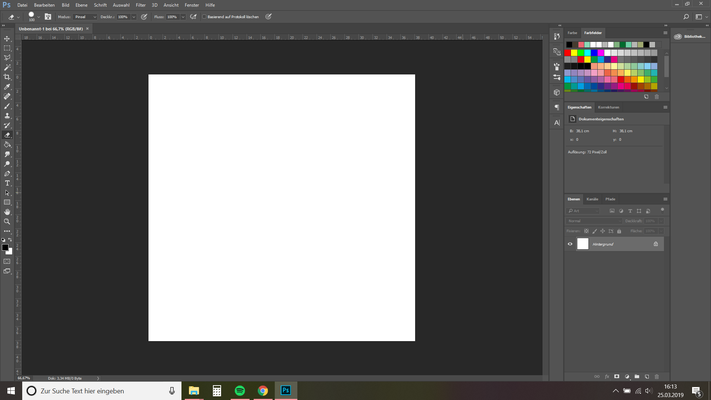This screenshot has height=400, width=711.
Task: Swap foreground and background colors
Action: [x=10, y=240]
